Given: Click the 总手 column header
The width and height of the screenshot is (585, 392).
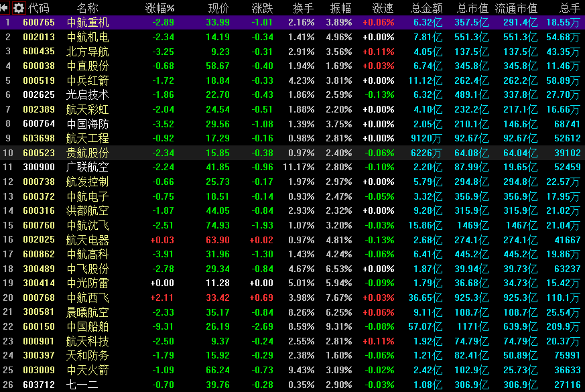Looking at the screenshot, I should point(570,8).
